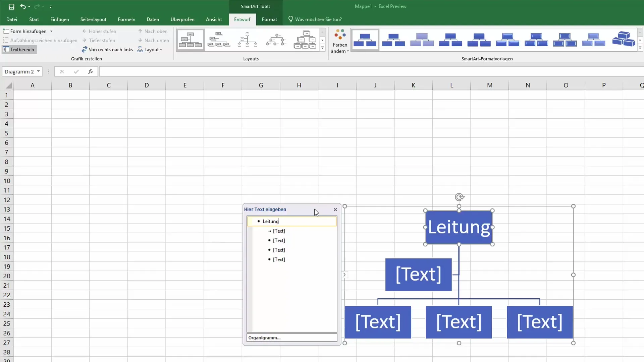Screen dimensions: 644x362
Task: Select the bottom-right [Text] box
Action: [x=540, y=322]
